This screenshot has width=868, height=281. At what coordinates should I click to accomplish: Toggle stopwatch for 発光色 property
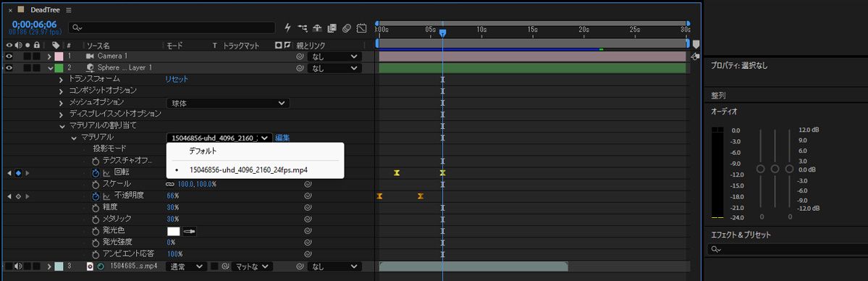(x=96, y=230)
